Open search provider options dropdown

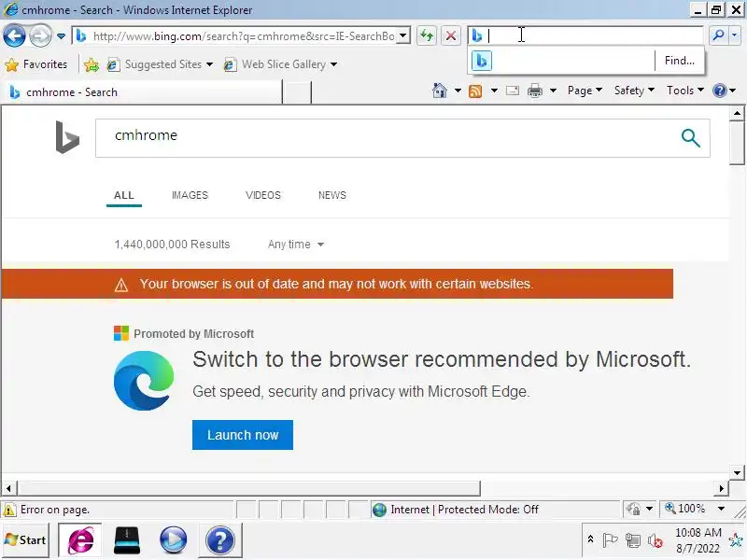735,35
